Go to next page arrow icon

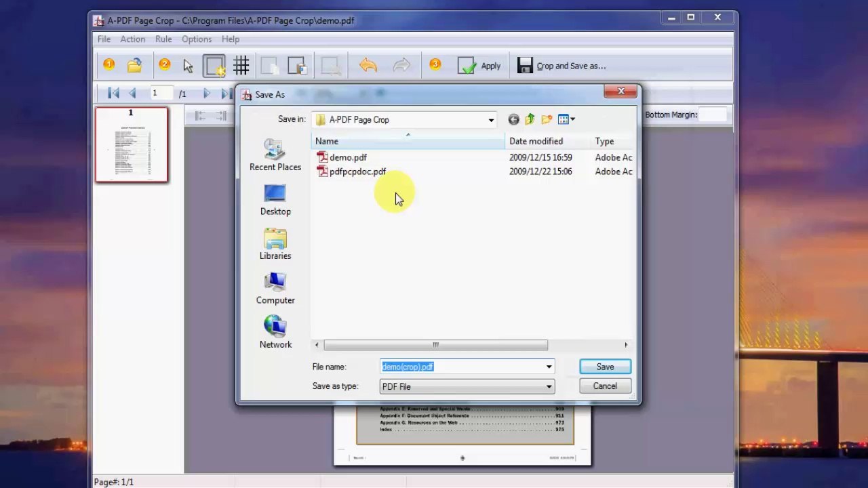pos(206,94)
